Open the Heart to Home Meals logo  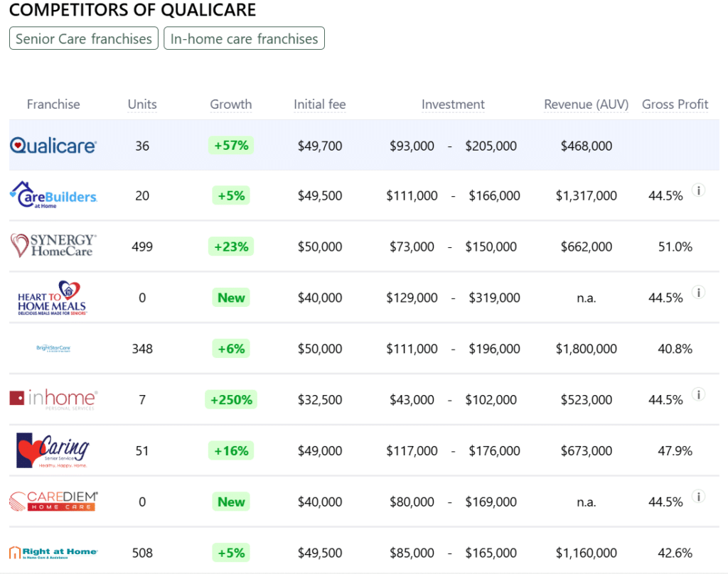52,298
